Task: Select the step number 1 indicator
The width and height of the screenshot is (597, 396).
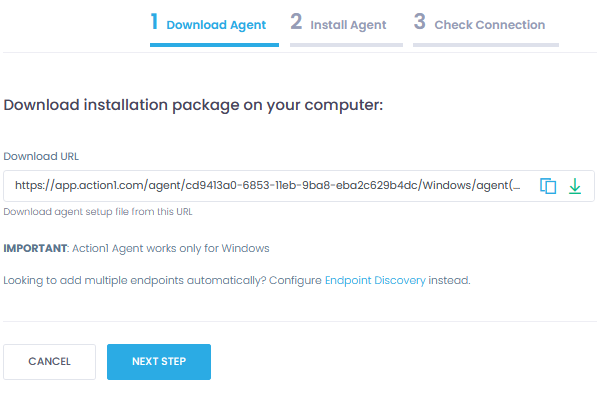Action: click(154, 22)
